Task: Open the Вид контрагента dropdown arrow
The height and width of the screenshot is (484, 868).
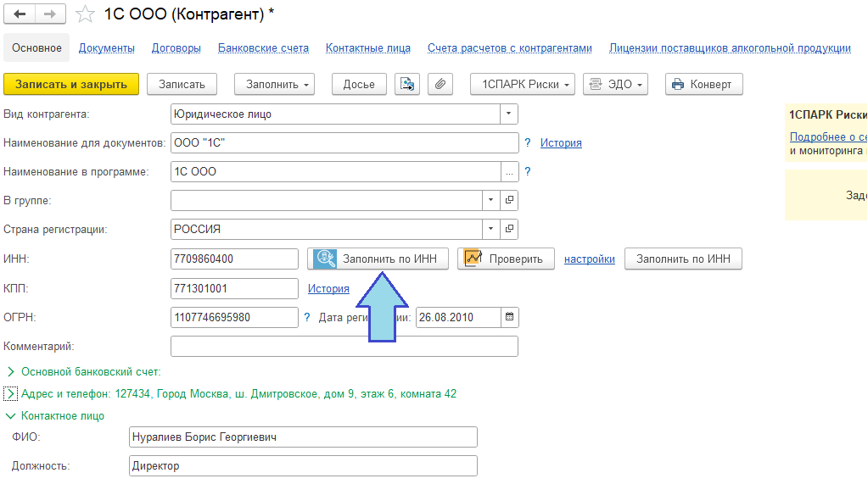Action: coord(509,114)
